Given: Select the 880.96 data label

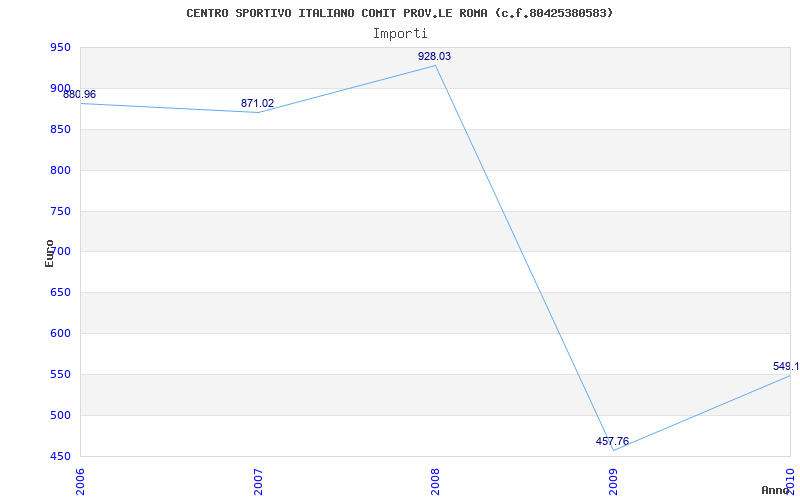Looking at the screenshot, I should click(80, 94).
